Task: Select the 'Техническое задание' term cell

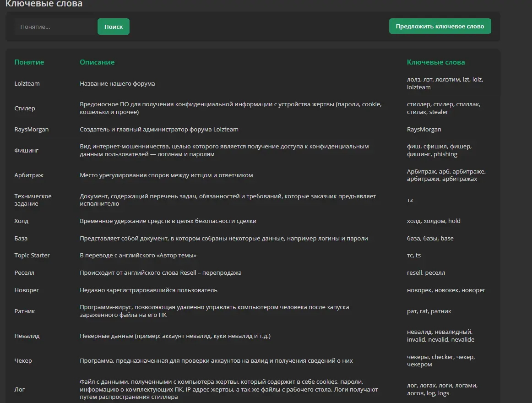Action: pyautogui.click(x=33, y=200)
